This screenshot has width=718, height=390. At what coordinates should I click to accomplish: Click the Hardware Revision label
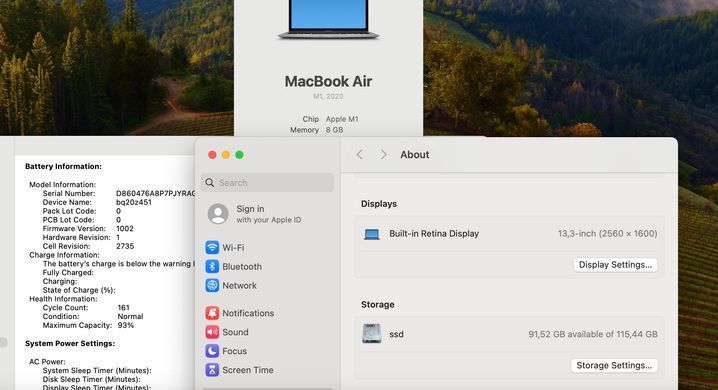[76, 237]
